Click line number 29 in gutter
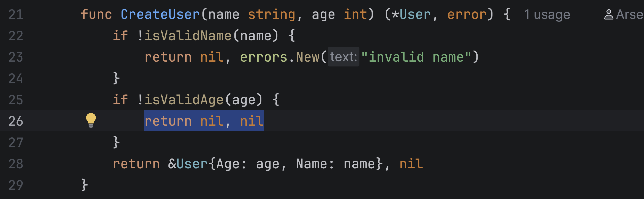 point(16,185)
